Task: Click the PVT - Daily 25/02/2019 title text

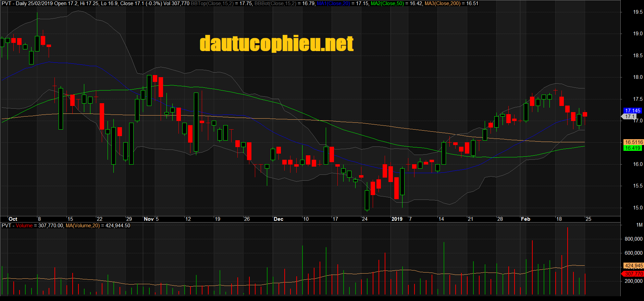Action: pyautogui.click(x=27, y=3)
